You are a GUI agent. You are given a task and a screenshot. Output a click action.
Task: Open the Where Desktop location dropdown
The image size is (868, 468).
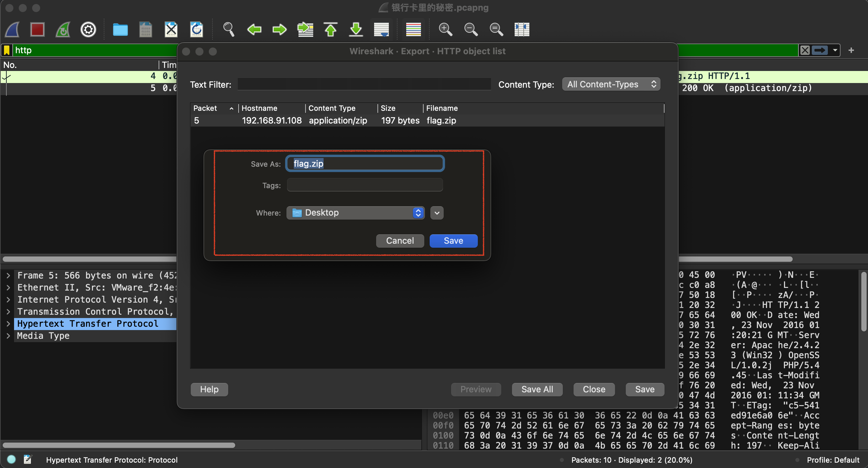tap(355, 213)
